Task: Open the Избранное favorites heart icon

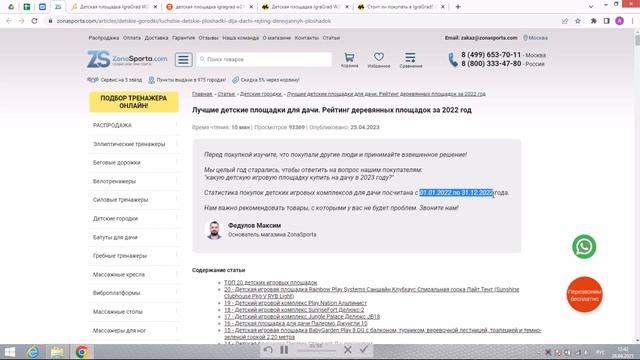Action: (x=379, y=60)
